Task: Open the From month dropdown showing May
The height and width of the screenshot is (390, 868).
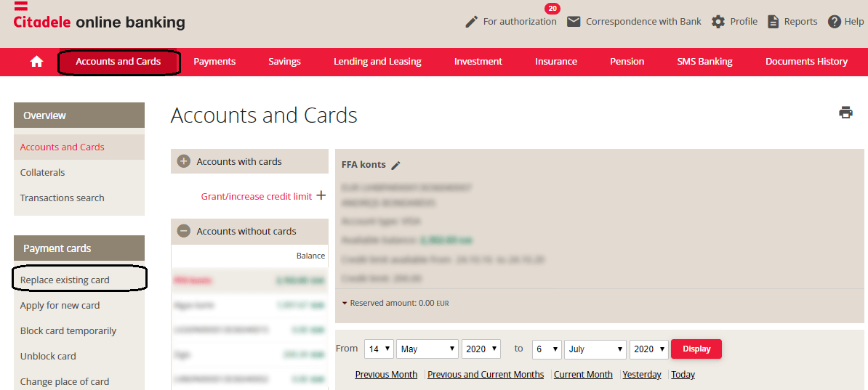Action: 427,349
